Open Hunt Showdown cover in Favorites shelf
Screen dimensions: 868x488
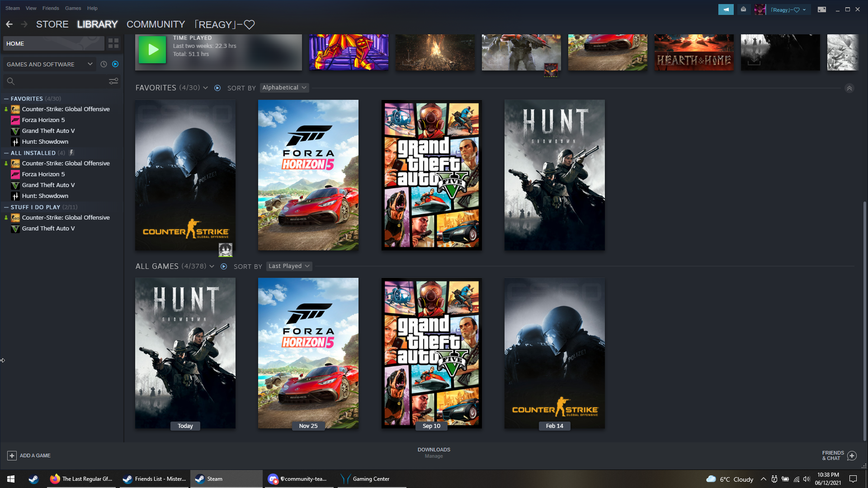point(555,175)
